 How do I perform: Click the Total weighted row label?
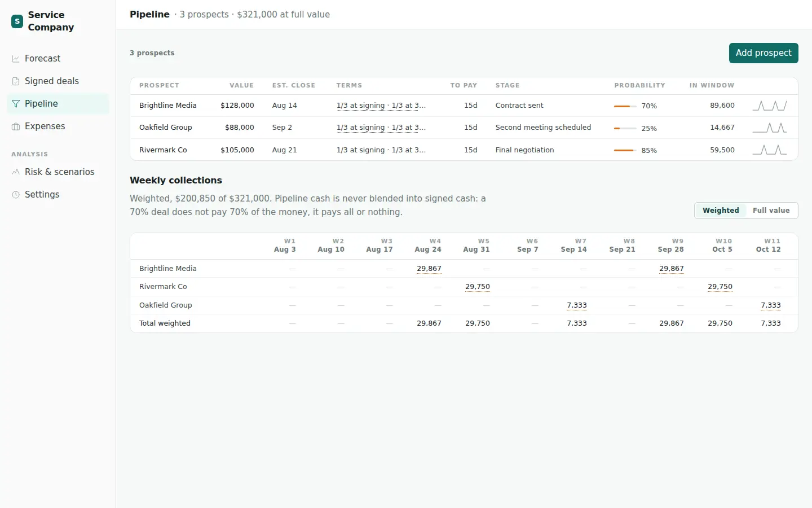[x=165, y=323]
